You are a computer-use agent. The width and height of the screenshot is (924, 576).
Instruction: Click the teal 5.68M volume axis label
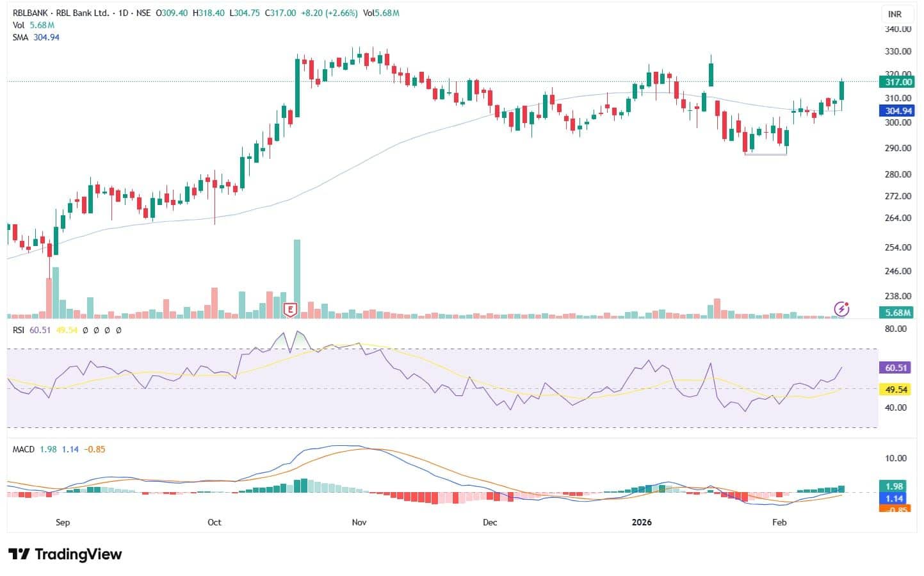pyautogui.click(x=898, y=313)
